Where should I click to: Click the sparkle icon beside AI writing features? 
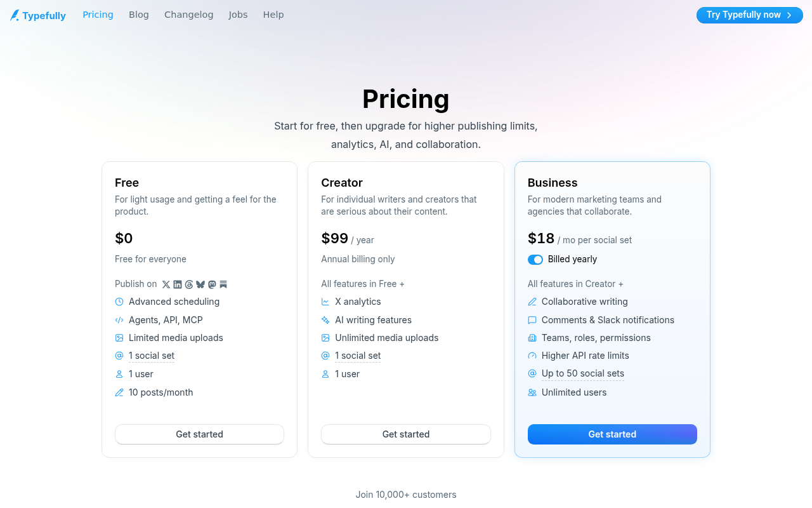pyautogui.click(x=325, y=320)
